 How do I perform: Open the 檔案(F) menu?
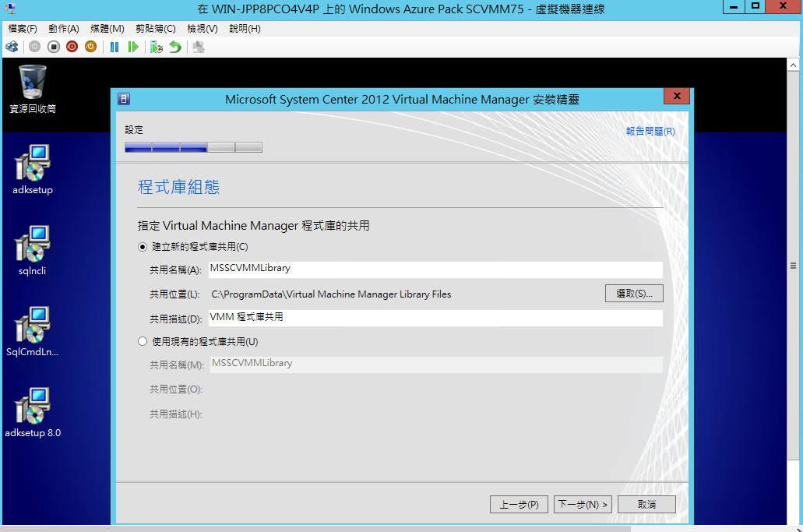tap(23, 29)
